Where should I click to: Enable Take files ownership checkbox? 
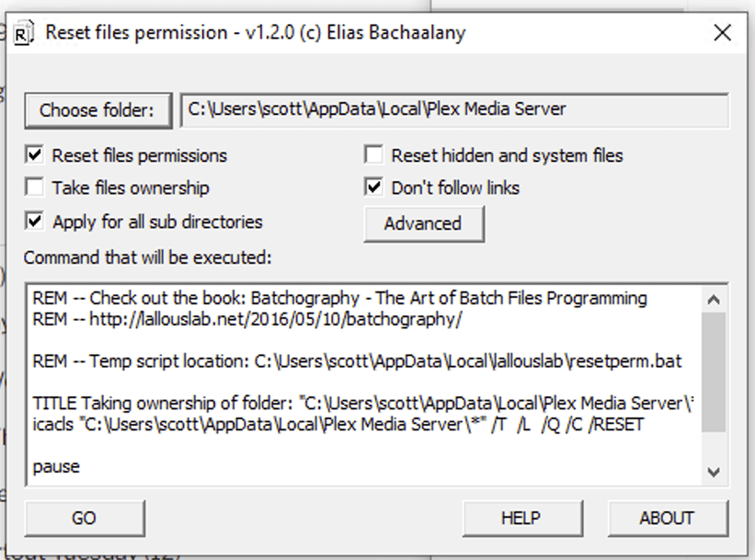[x=35, y=188]
